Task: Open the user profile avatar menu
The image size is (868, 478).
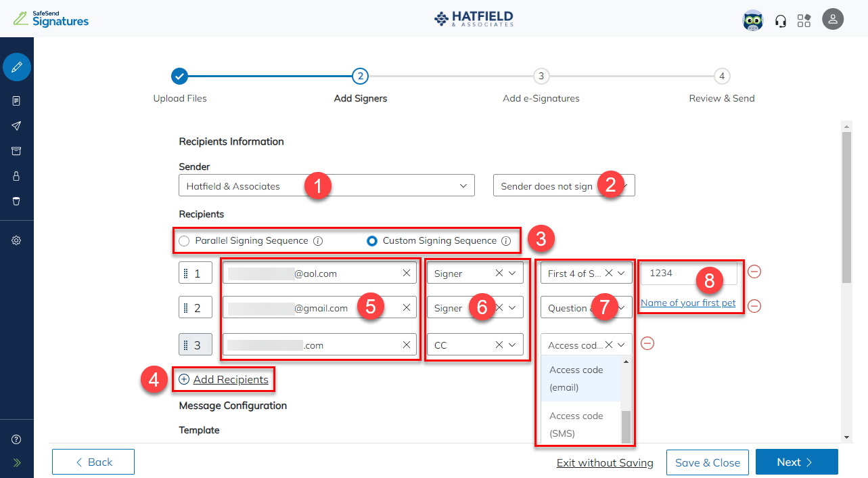Action: 833,19
